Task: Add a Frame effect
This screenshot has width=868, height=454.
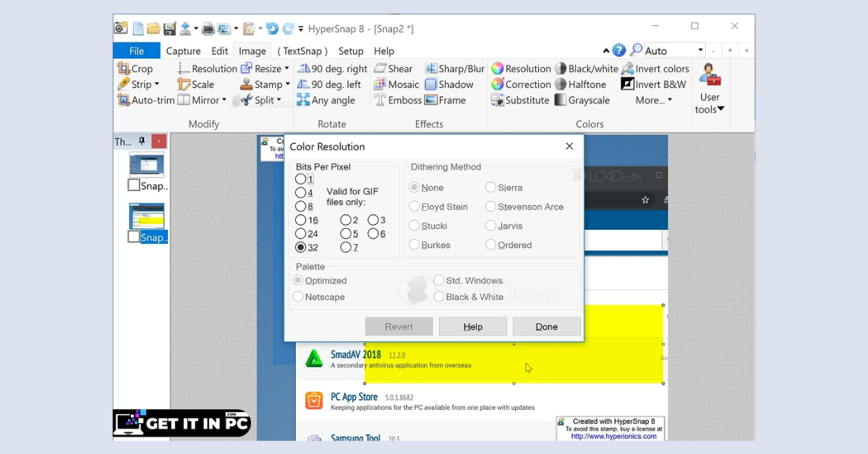Action: click(x=446, y=100)
